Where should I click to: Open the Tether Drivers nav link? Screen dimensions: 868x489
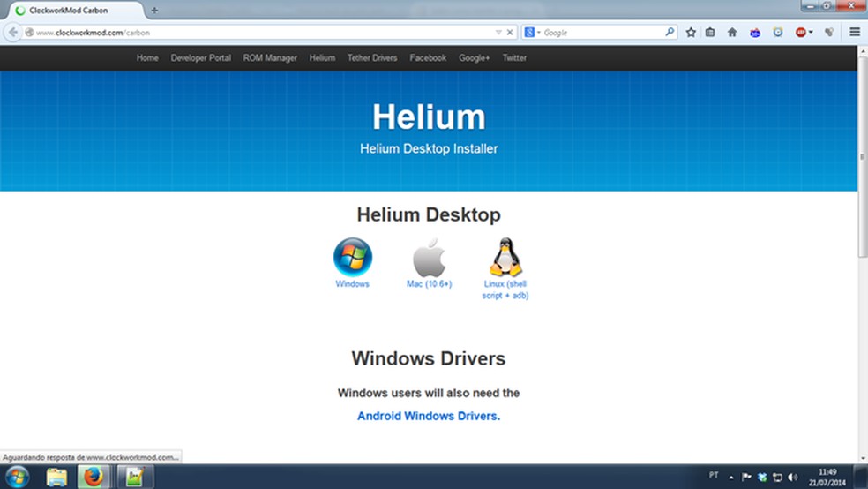(372, 57)
